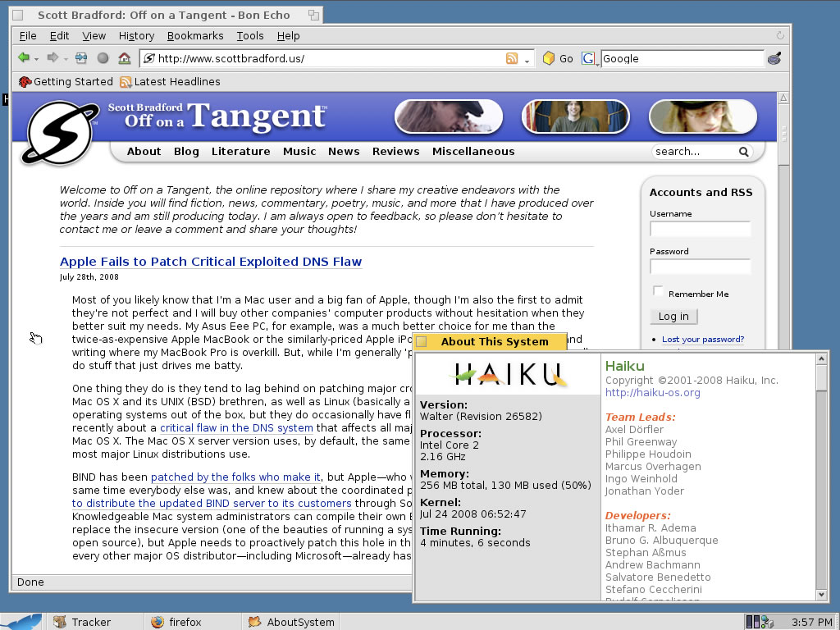
Task: Expand the address bar URL history dropdown
Action: pos(527,59)
